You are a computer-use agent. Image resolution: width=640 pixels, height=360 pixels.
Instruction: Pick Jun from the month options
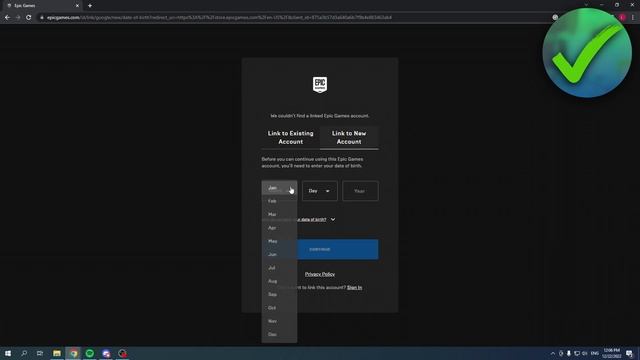(x=279, y=254)
